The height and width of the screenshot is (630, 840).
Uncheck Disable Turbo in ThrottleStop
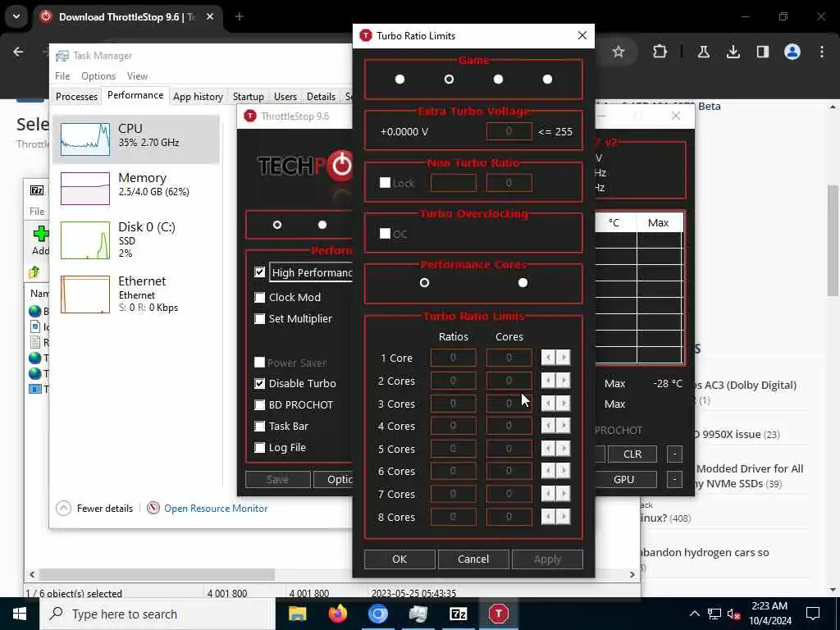point(260,384)
